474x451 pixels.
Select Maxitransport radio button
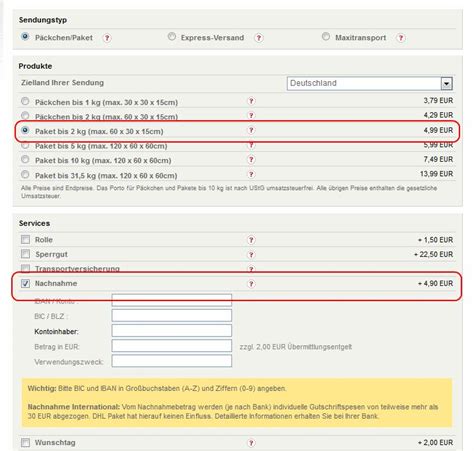(x=326, y=37)
